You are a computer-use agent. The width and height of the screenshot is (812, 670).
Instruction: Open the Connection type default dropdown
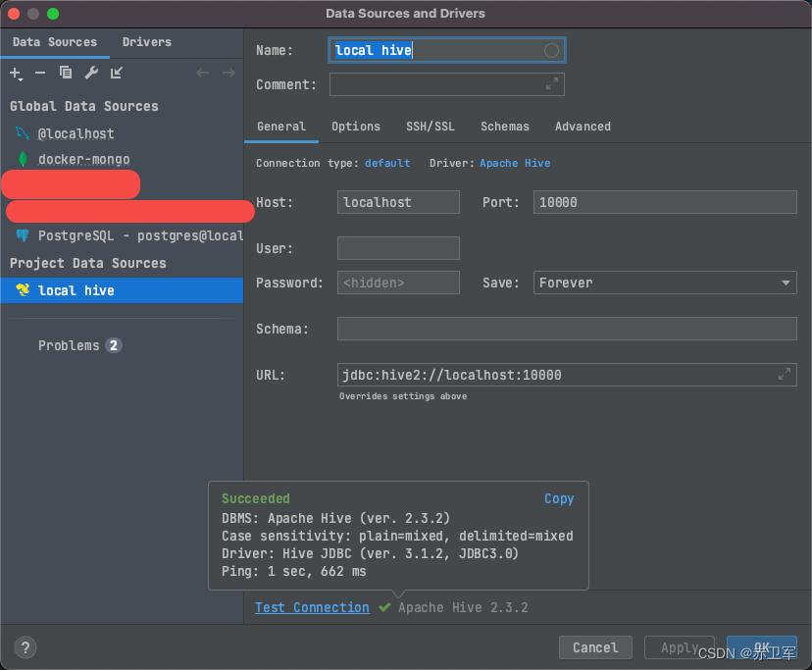point(386,163)
